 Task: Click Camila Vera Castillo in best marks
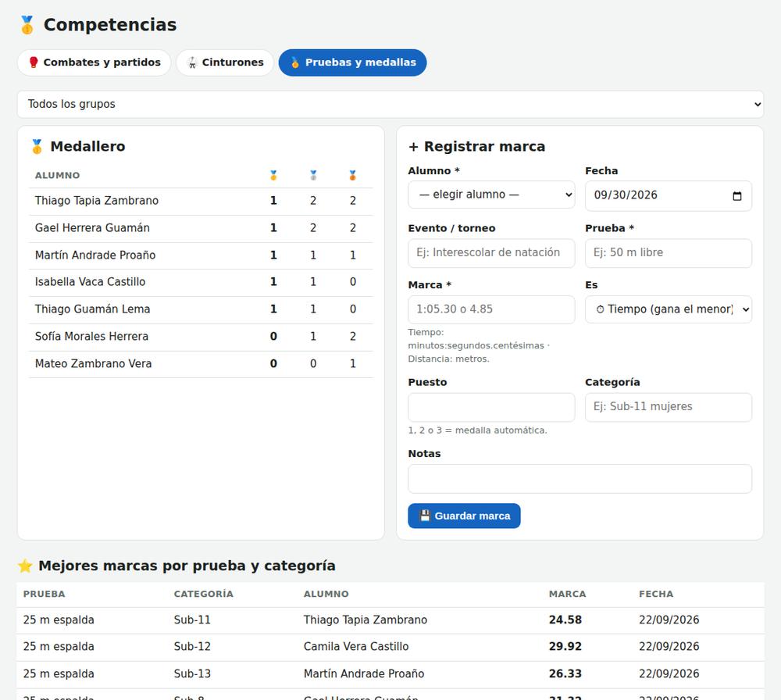tap(356, 647)
